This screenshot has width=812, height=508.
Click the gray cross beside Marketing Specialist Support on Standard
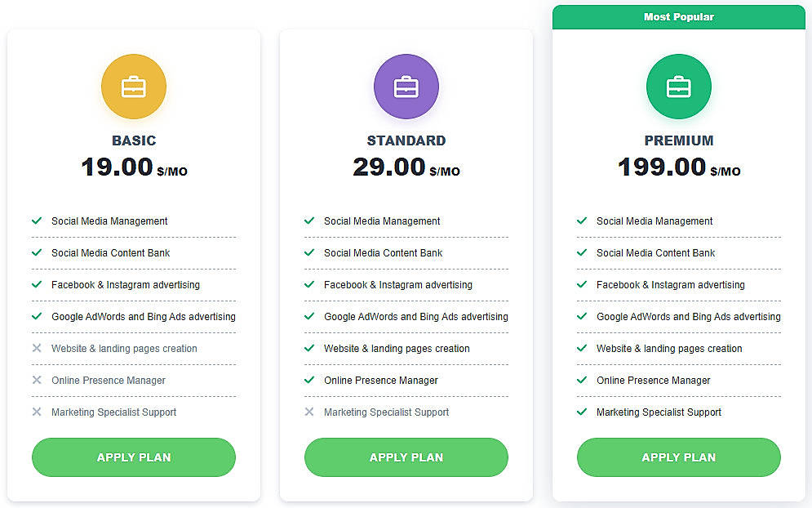coord(309,412)
